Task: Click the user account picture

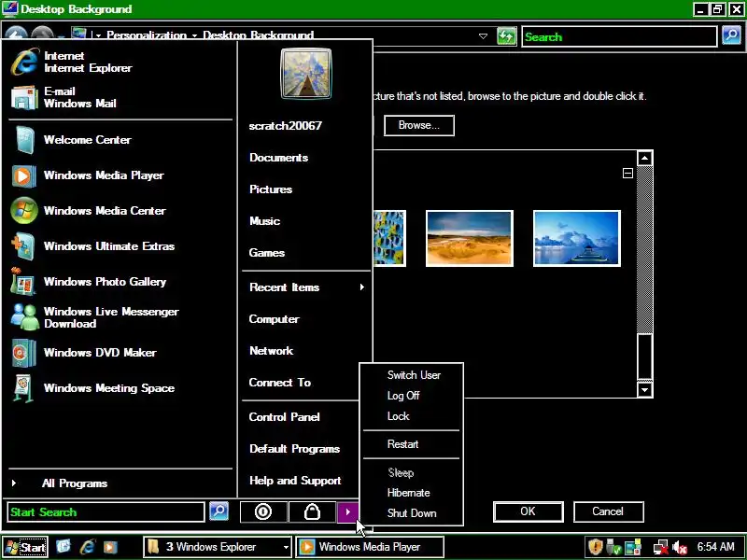Action: [x=306, y=74]
